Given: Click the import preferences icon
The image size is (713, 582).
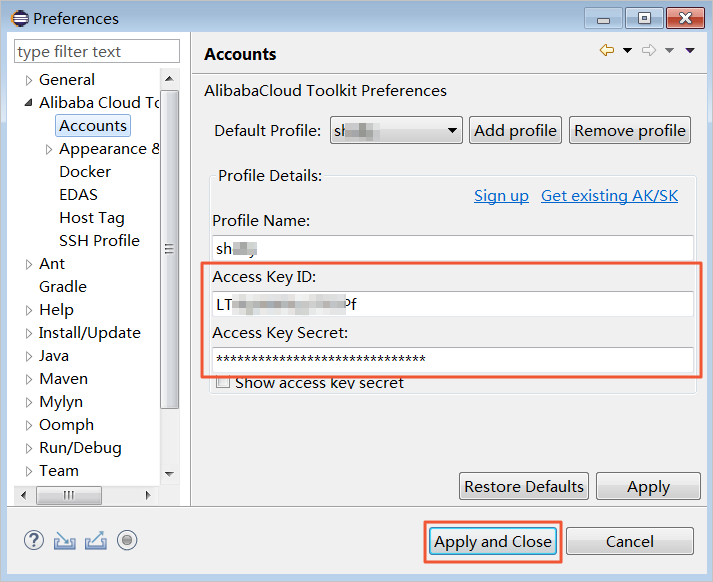Looking at the screenshot, I should 64,541.
